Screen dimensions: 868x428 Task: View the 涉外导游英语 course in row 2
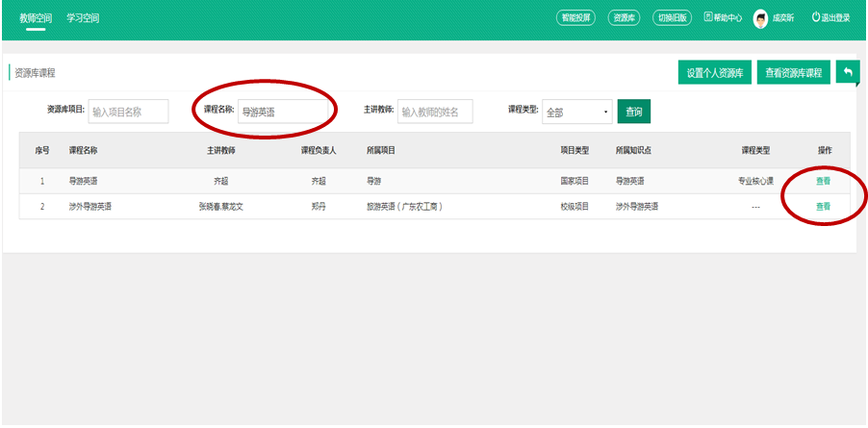pyautogui.click(x=823, y=206)
